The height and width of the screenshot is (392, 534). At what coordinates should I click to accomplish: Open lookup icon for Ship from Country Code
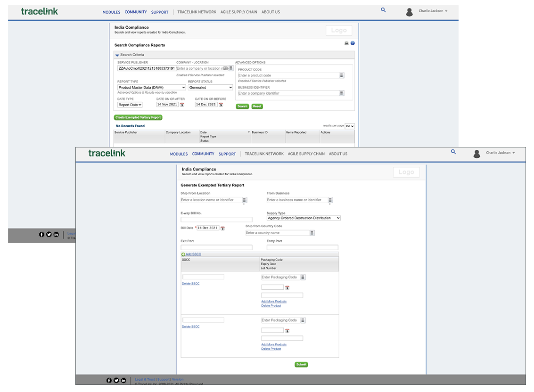pos(312,233)
